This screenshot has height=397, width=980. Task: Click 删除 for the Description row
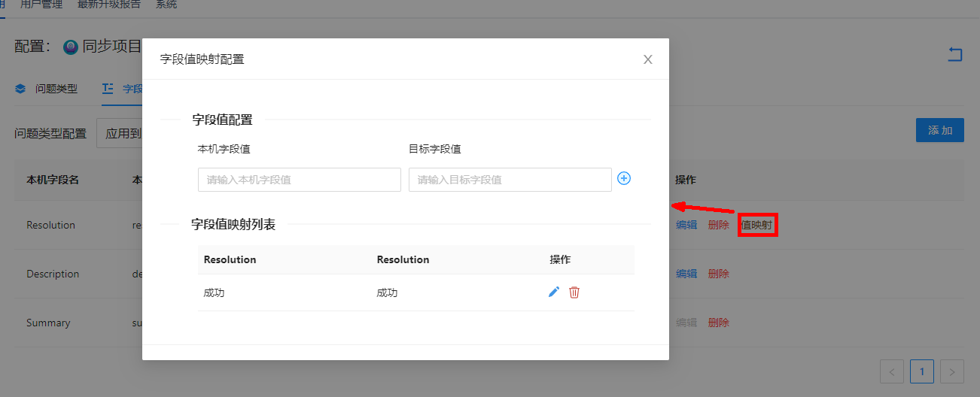(x=719, y=274)
